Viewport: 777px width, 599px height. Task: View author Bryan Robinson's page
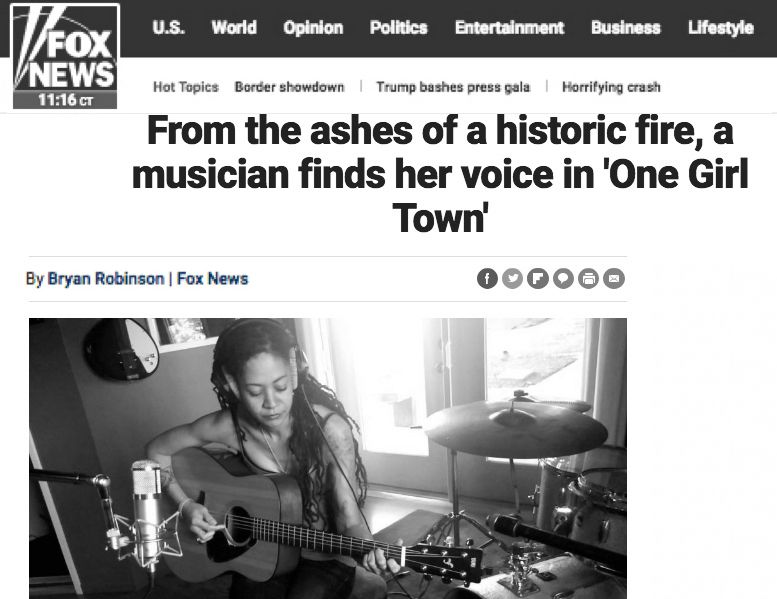click(x=106, y=278)
